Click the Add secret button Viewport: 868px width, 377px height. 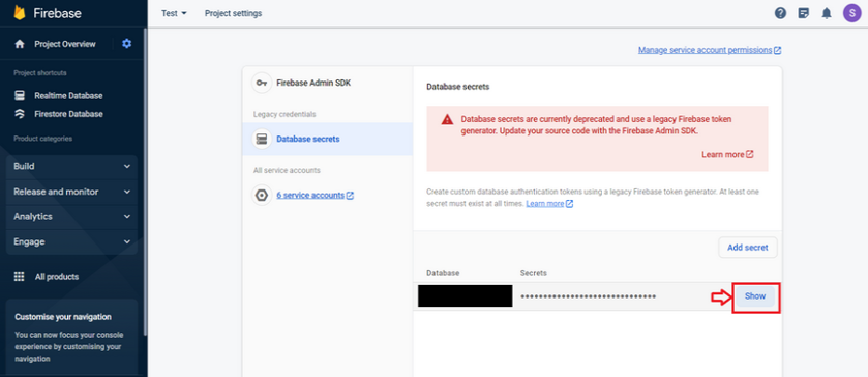coord(747,247)
